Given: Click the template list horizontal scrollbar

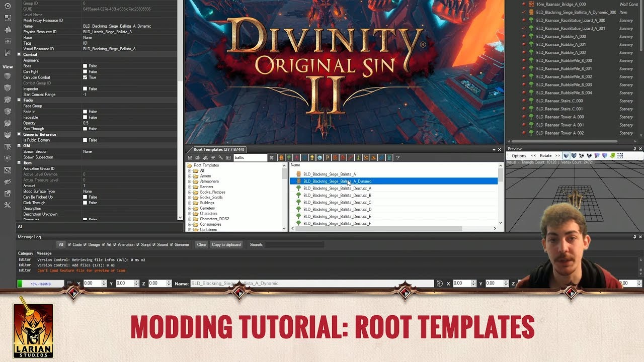Looking at the screenshot, I should point(378,229).
